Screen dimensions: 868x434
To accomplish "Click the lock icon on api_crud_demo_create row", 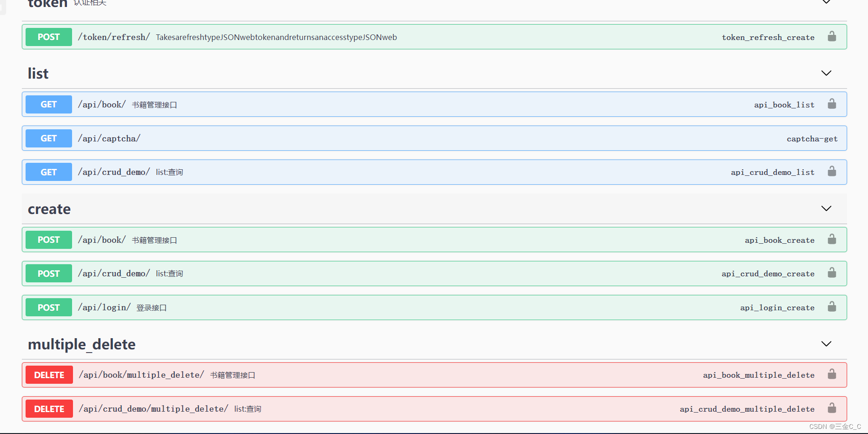I will [x=832, y=273].
